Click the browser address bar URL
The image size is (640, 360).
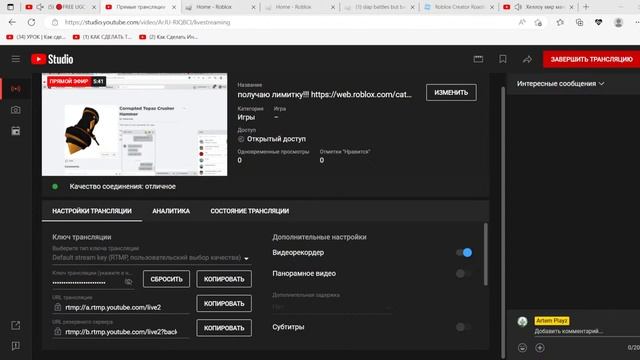click(147, 22)
